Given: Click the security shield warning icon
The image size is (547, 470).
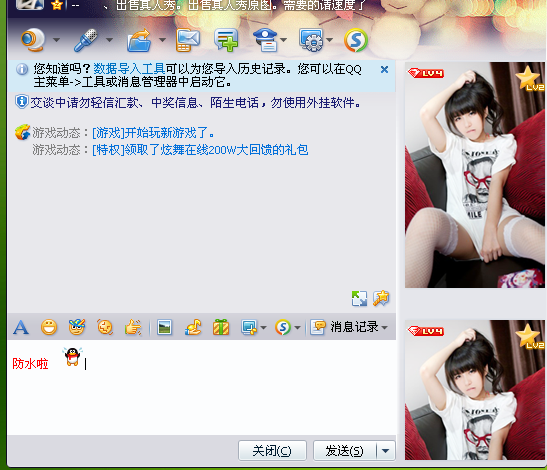Looking at the screenshot, I should tap(22, 102).
